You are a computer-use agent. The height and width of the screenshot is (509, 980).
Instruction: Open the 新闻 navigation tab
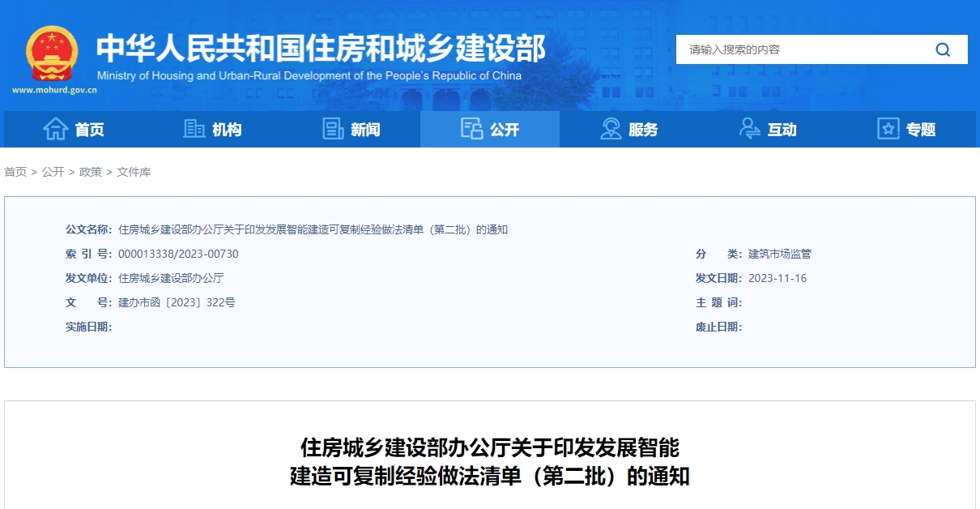click(351, 130)
